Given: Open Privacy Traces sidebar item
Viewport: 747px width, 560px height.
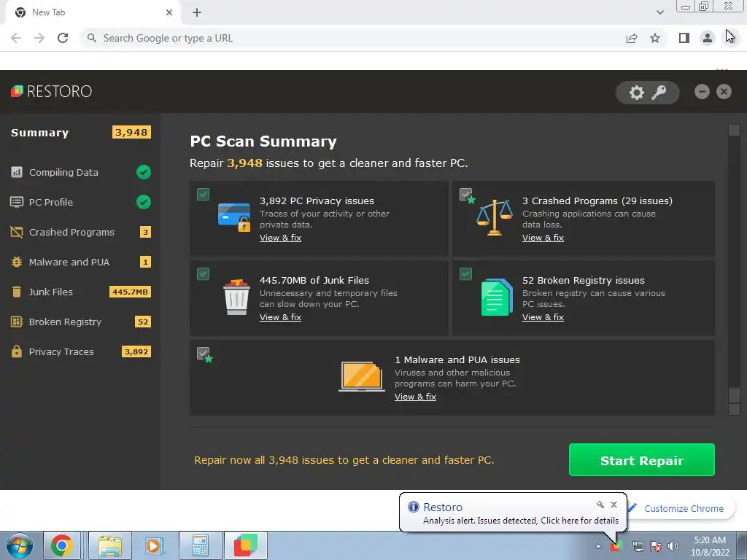Looking at the screenshot, I should tap(80, 351).
